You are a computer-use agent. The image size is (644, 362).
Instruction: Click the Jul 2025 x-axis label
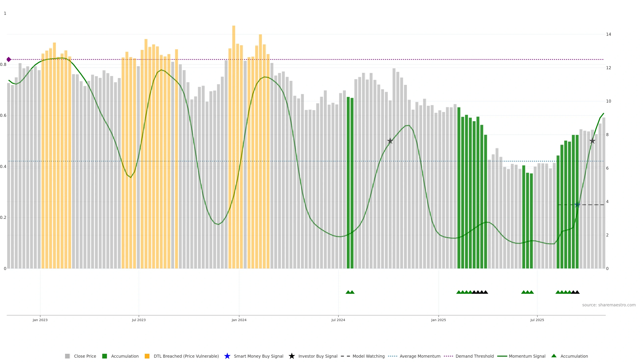point(537,320)
